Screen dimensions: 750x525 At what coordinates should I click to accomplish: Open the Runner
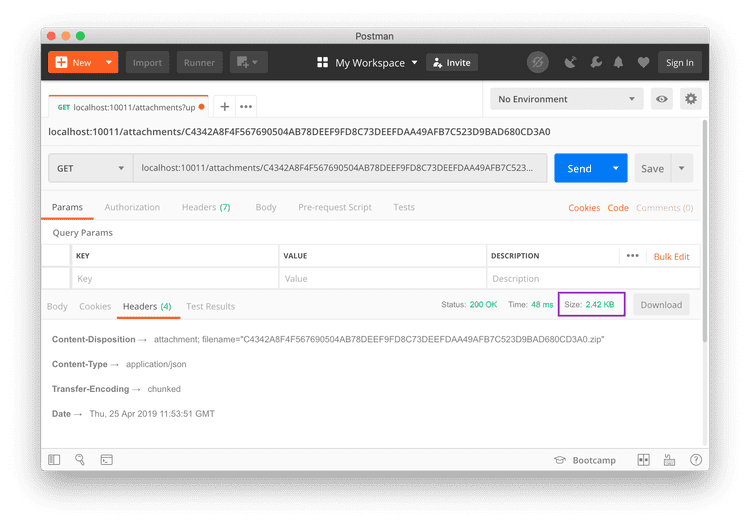coord(199,63)
